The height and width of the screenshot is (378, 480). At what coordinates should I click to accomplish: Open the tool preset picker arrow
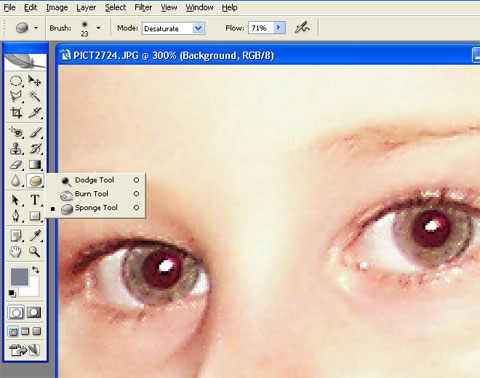[36, 28]
